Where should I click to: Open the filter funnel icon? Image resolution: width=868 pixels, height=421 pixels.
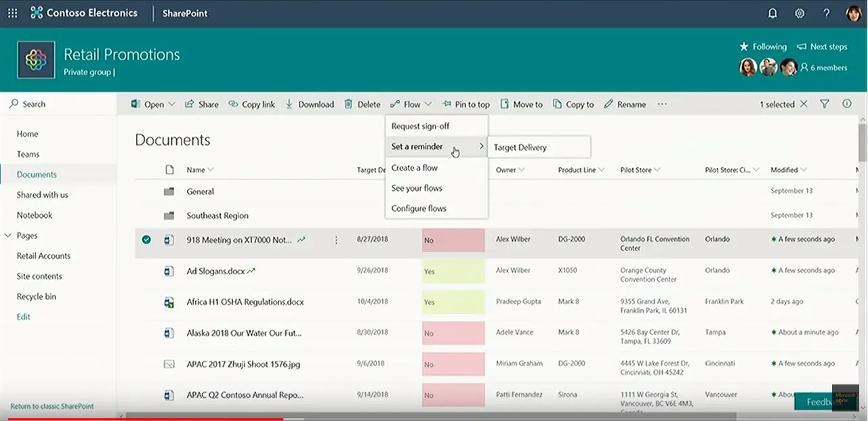coord(825,104)
